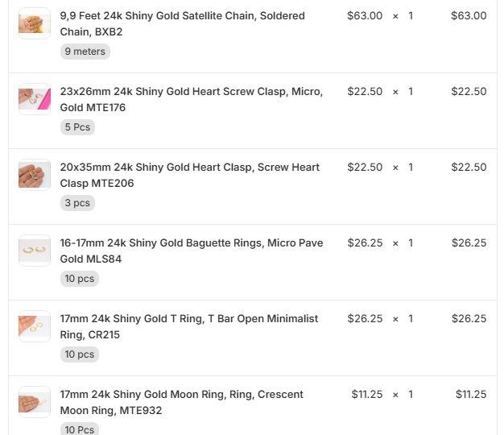504x435 pixels.
Task: Select the $11.25 line total for Moon Ring
Action: [x=471, y=394]
